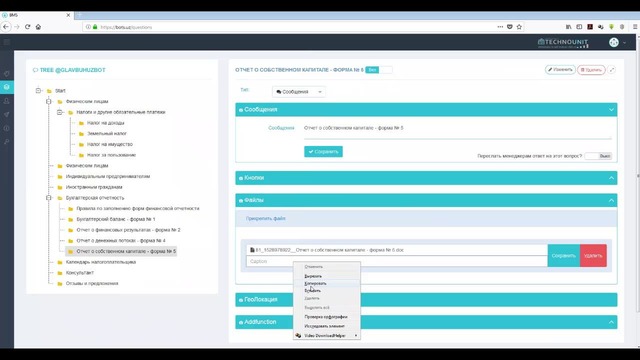
Task: Choose Копировать in the context menu
Action: [x=316, y=283]
